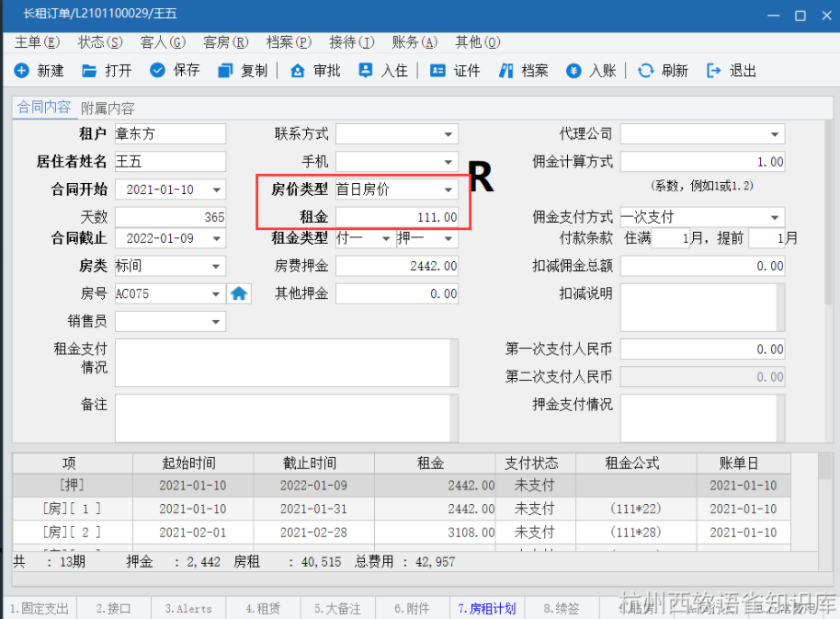Click the 入账 posting icon

pos(573,71)
